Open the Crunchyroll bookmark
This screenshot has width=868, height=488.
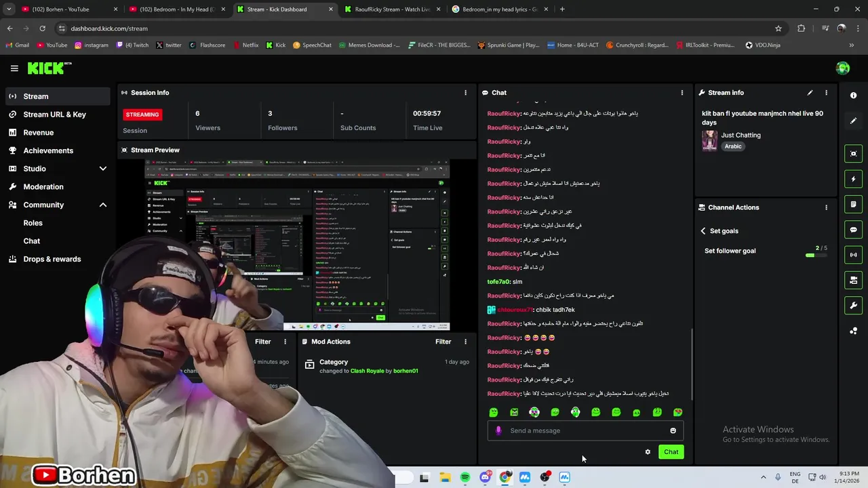click(637, 45)
